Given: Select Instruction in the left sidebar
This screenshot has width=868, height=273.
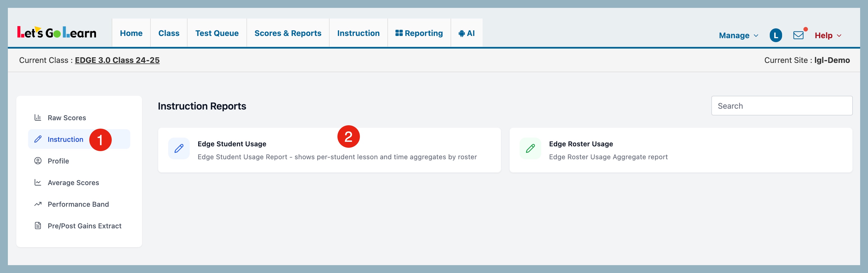Looking at the screenshot, I should point(65,139).
